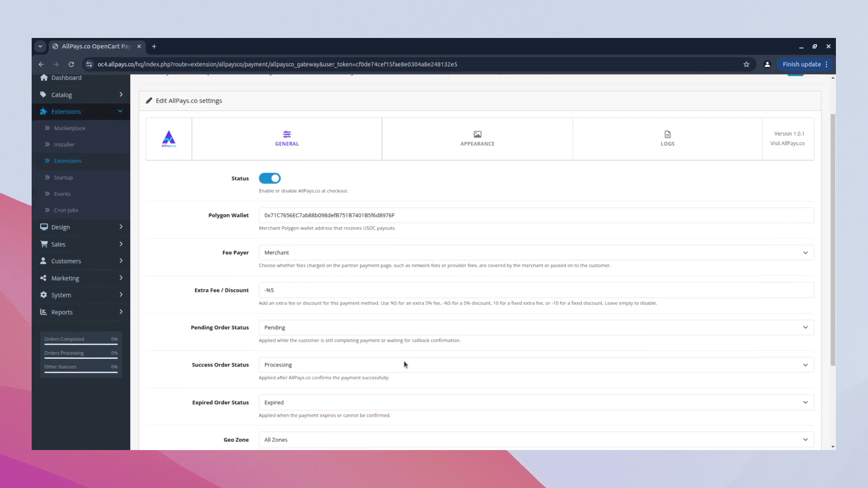This screenshot has height=488, width=868.
Task: Bookmark this page with star icon
Action: point(746,64)
